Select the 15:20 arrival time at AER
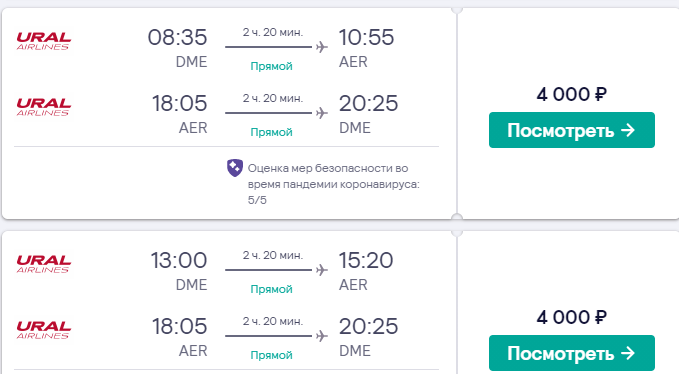The height and width of the screenshot is (374, 679). [366, 261]
